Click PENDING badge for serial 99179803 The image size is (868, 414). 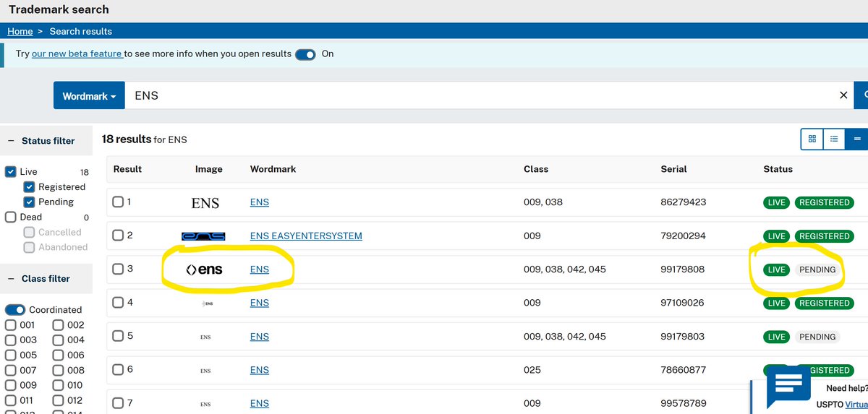817,337
